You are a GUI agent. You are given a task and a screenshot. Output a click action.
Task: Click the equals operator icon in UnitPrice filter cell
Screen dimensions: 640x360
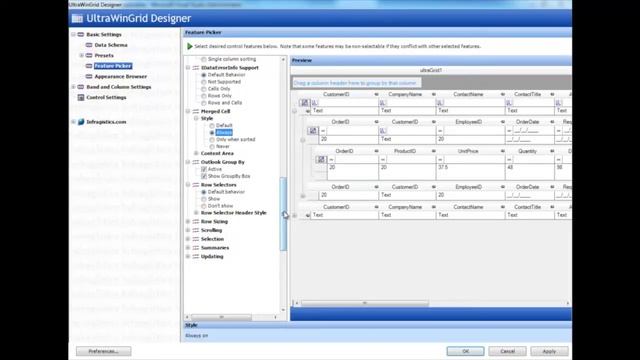point(440,160)
